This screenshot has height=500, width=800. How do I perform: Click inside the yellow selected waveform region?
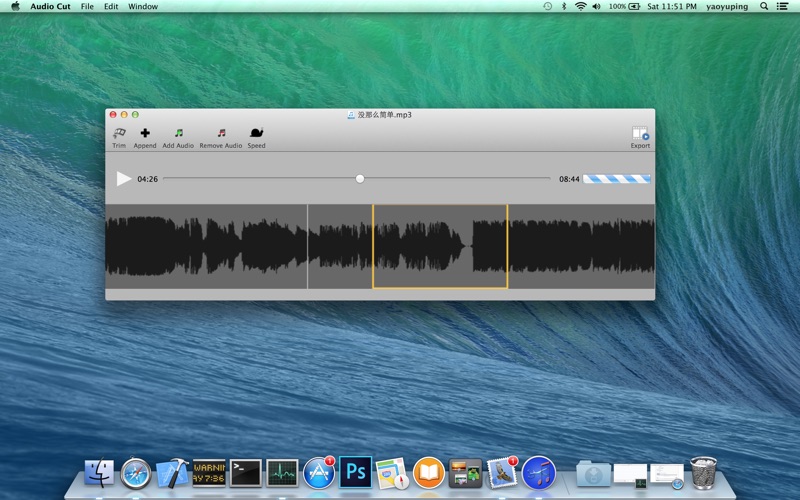point(440,246)
